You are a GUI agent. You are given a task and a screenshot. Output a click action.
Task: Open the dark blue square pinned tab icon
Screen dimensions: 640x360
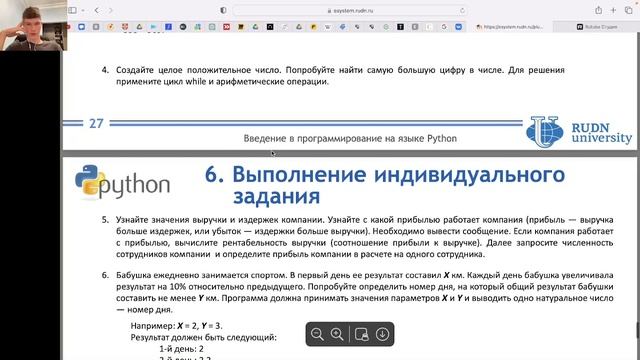point(169,27)
